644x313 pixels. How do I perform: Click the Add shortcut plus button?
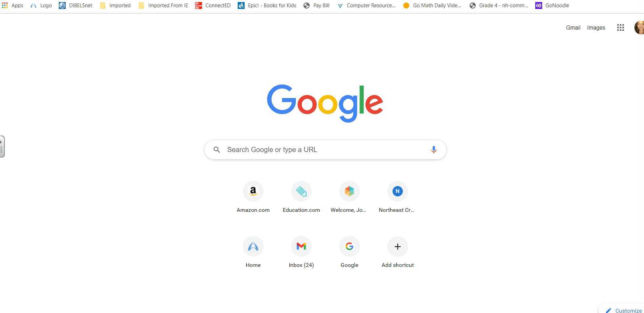coord(398,247)
